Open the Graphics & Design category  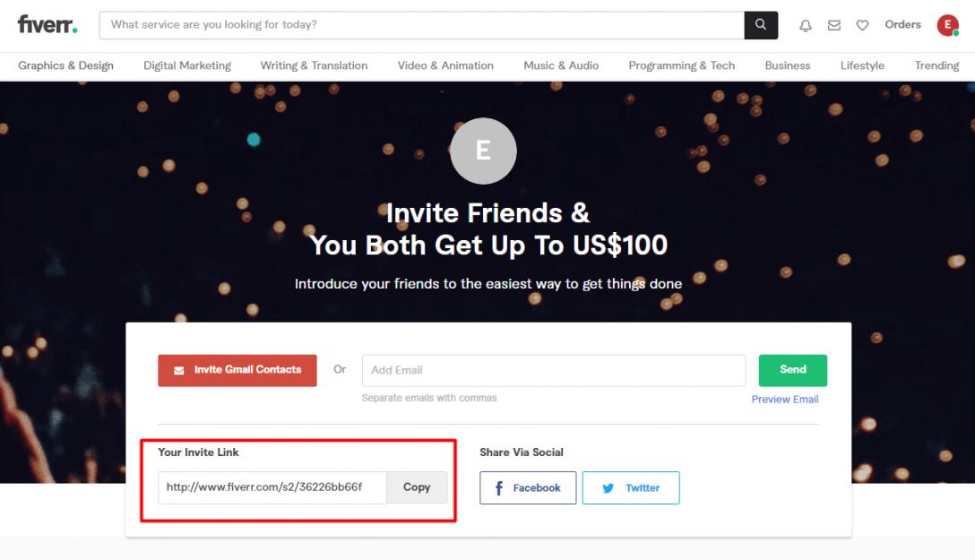click(x=65, y=65)
